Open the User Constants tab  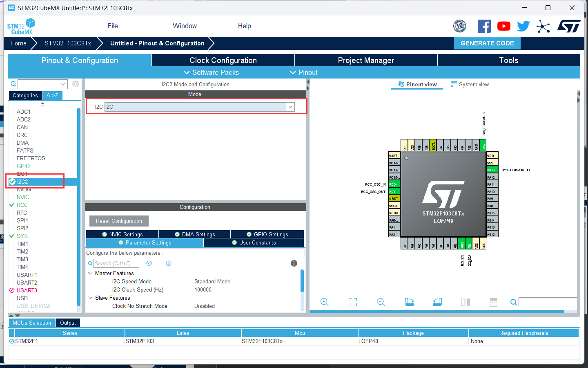tap(254, 243)
